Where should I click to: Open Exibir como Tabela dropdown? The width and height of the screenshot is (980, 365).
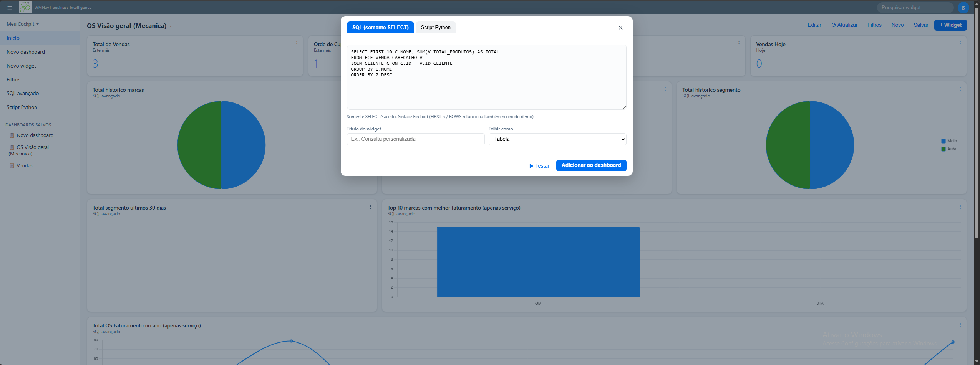557,139
